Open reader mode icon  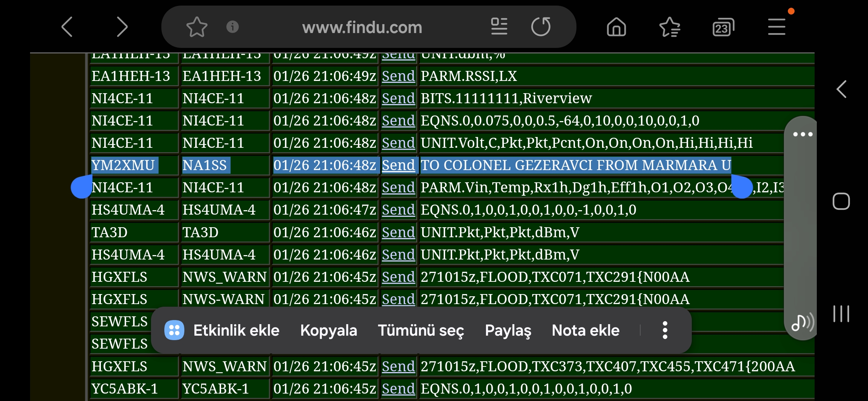499,27
